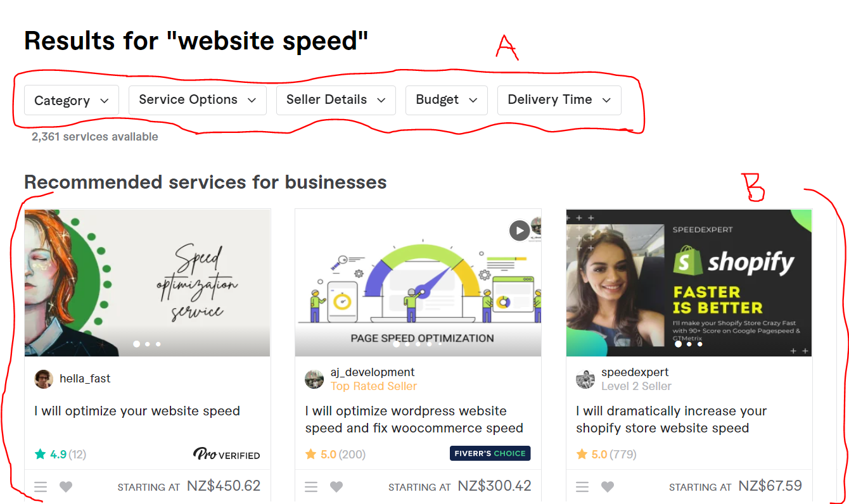Click the NZ$450.62 starting price
The width and height of the screenshot is (849, 504).
(x=224, y=486)
